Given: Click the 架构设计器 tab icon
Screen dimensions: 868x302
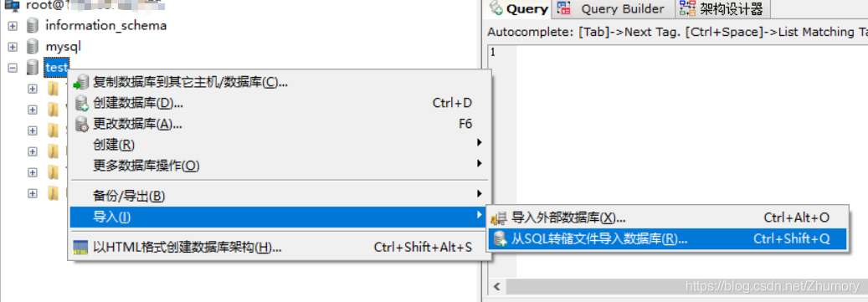Looking at the screenshot, I should [x=687, y=8].
